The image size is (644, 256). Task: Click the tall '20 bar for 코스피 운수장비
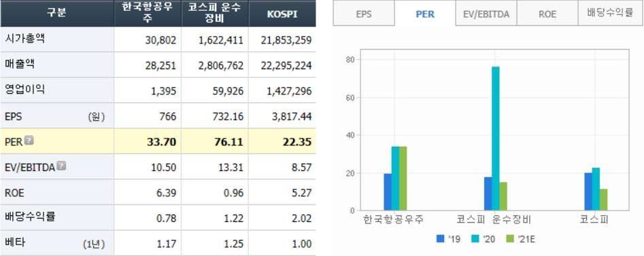[496, 139]
